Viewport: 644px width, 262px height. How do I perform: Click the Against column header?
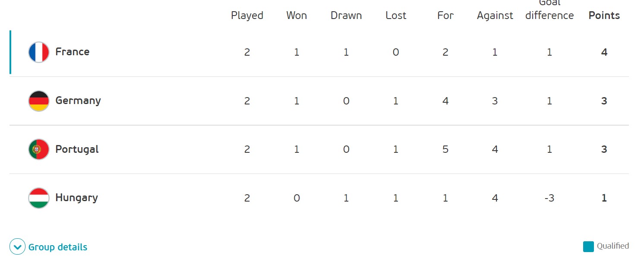pos(495,16)
